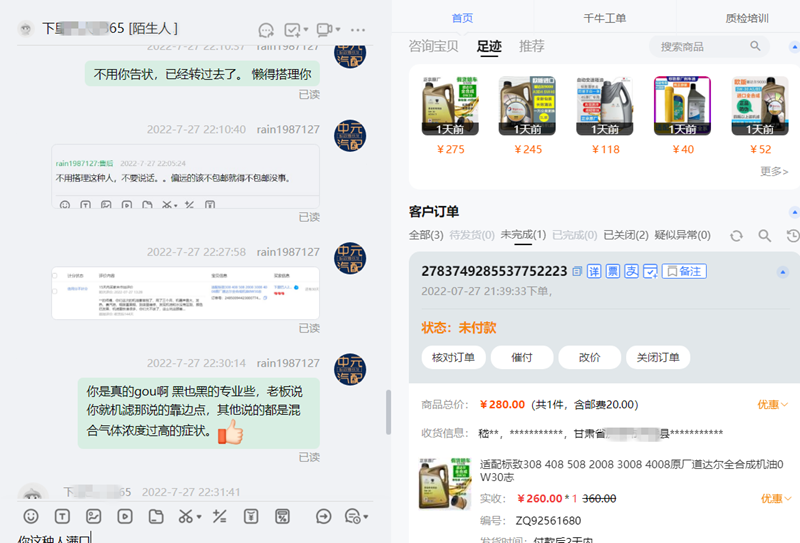Open the emoji picker in chat toolbar

31,516
